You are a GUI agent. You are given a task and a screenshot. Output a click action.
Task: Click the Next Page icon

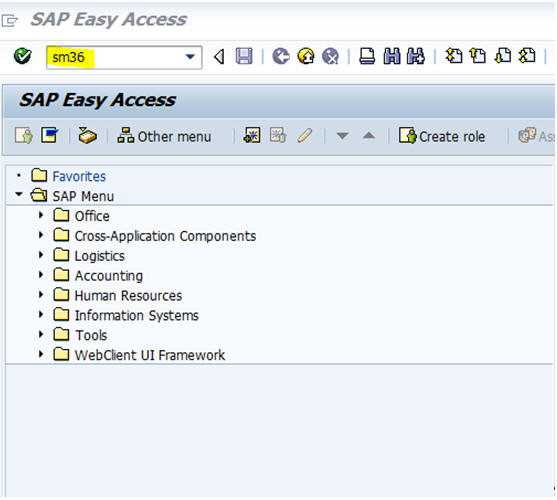click(503, 56)
